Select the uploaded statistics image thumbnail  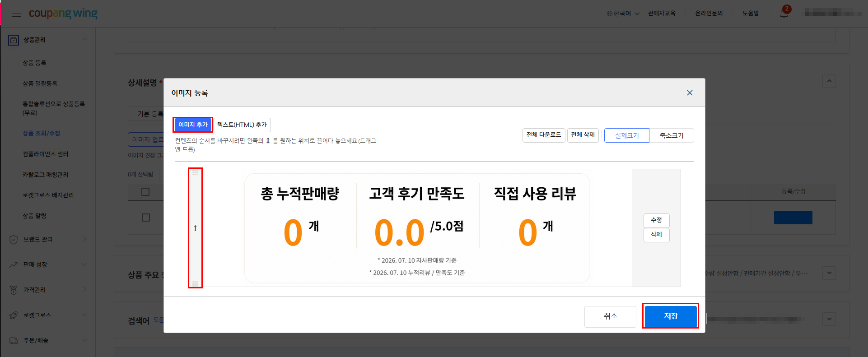[417, 228]
